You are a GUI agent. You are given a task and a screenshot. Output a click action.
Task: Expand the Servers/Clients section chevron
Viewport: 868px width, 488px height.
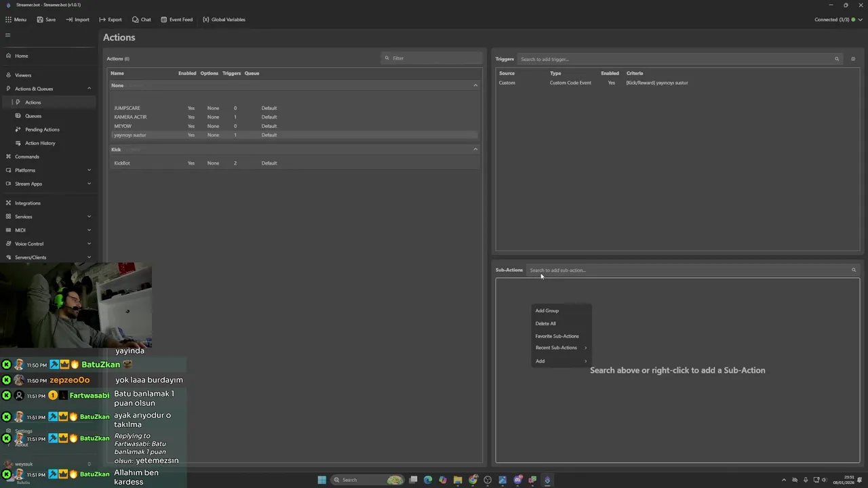click(89, 258)
